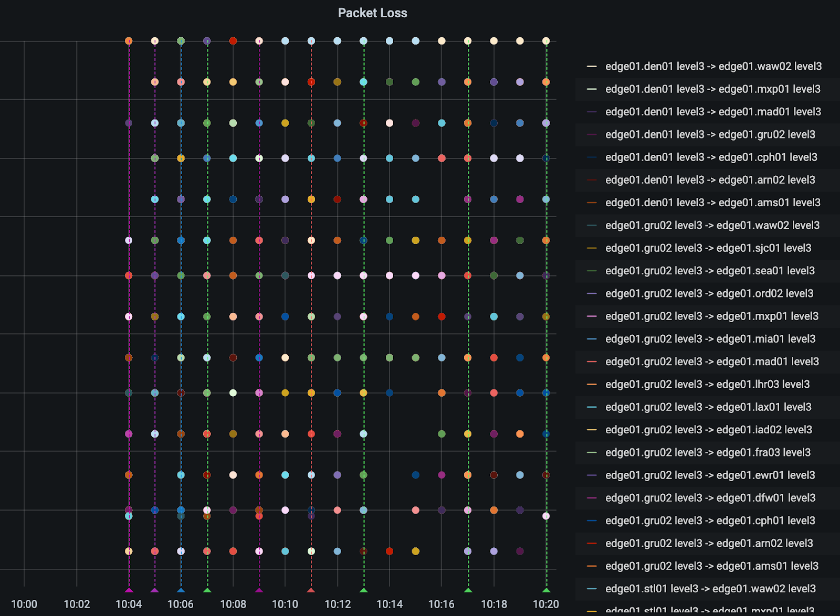Image resolution: width=840 pixels, height=616 pixels.
Task: Click the magenta color swatch for gru02 -> dfw01
Action: point(592,498)
